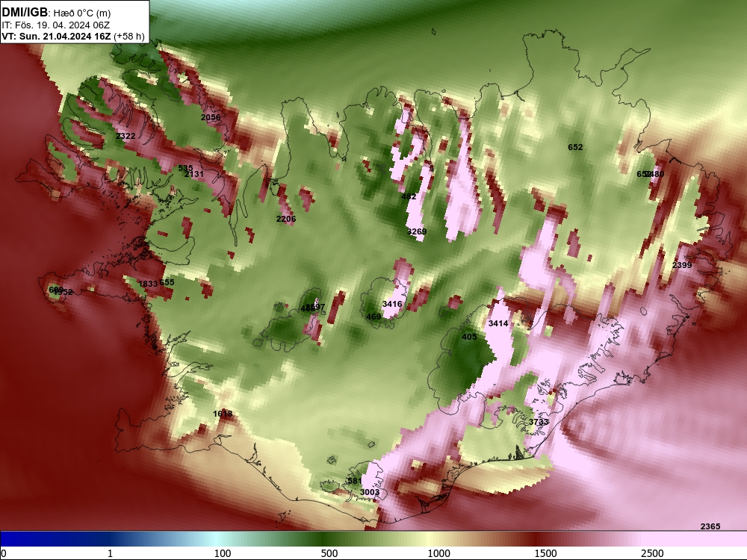Click the map value 469
The image size is (747, 560).
[x=373, y=317]
